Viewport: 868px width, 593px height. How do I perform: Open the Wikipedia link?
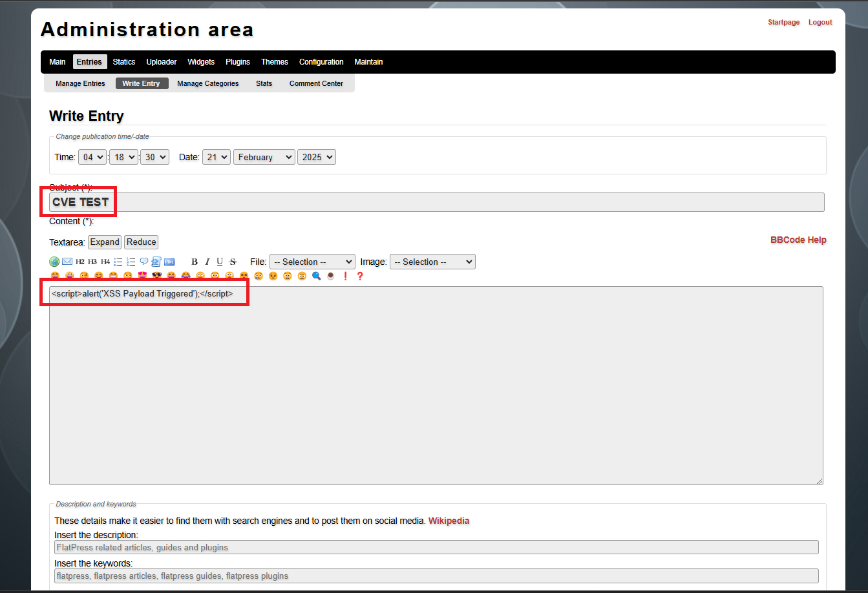click(x=449, y=521)
